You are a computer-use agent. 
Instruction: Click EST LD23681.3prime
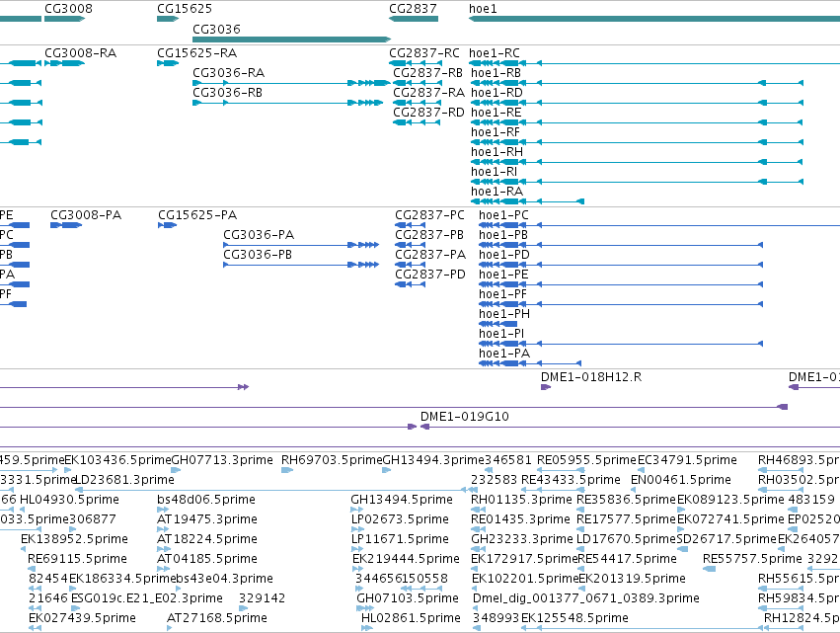coord(270,490)
